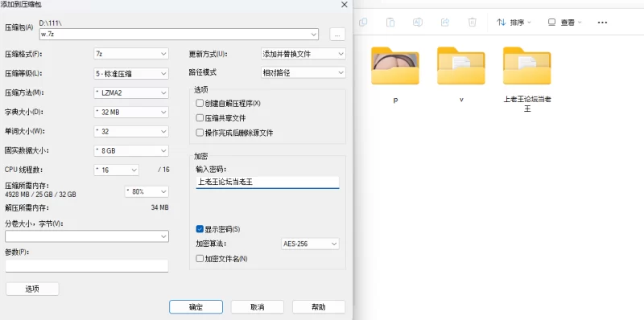This screenshot has height=320, width=644.
Task: Uncheck the 显示密码 checkbox
Action: [x=200, y=229]
